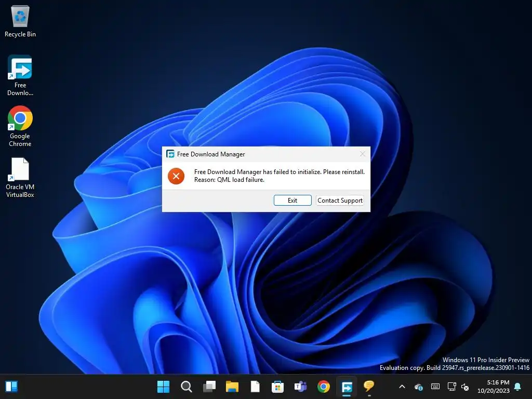
Task: Click the muted volume tray icon
Action: (465, 387)
